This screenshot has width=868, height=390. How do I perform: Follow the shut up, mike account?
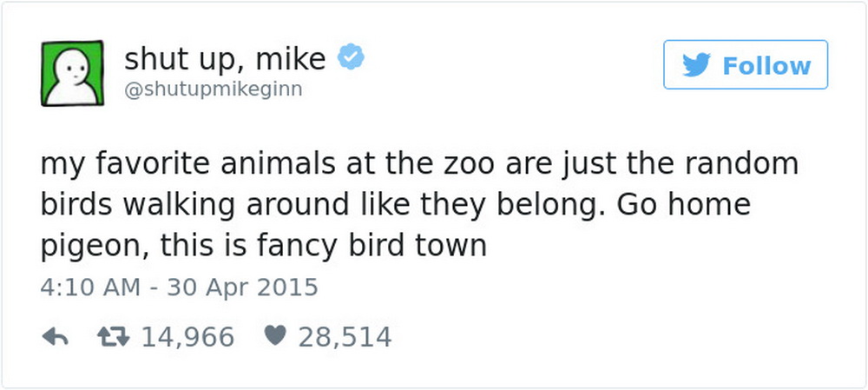click(746, 64)
